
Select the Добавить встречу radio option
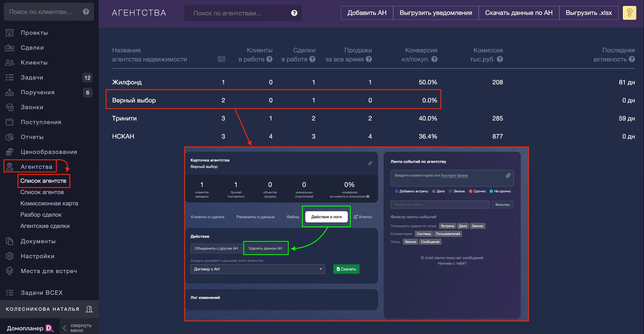[396, 191]
